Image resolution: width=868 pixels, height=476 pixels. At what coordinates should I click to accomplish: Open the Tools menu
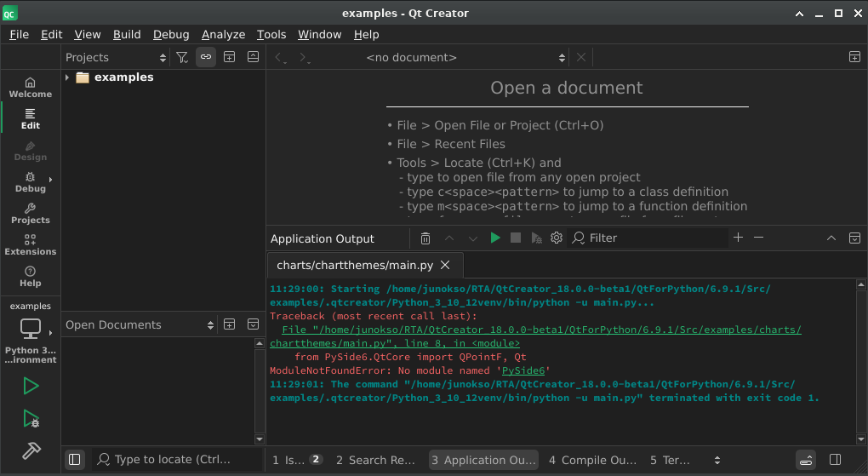(271, 34)
